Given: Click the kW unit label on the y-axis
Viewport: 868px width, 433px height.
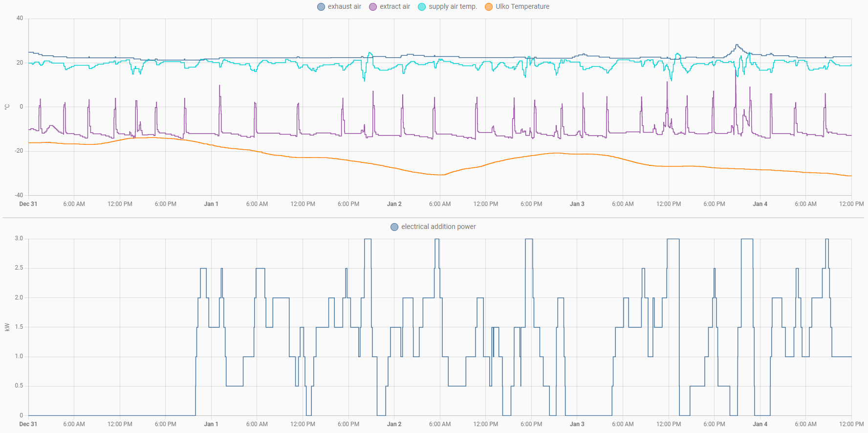Looking at the screenshot, I should coord(7,327).
